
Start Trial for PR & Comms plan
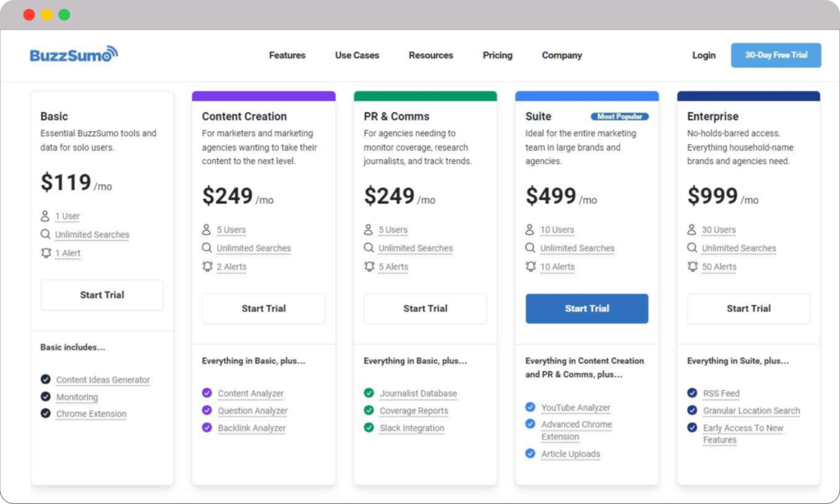pos(426,309)
